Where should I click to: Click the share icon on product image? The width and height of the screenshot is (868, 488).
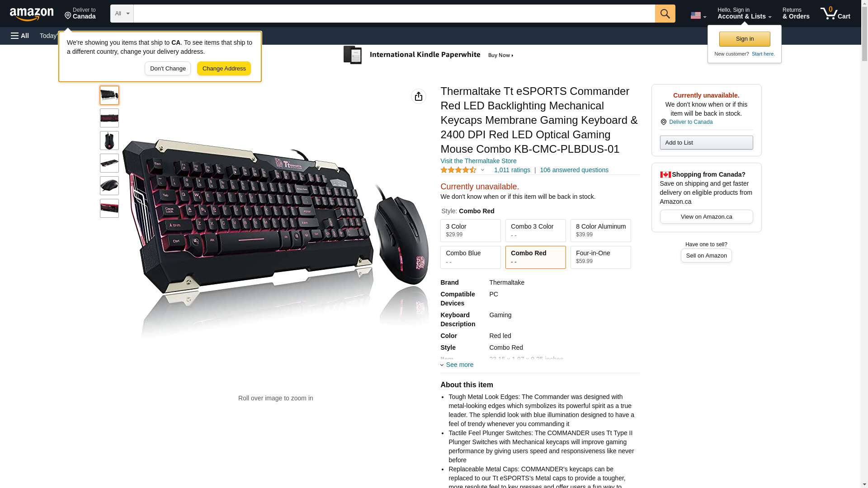tap(419, 96)
